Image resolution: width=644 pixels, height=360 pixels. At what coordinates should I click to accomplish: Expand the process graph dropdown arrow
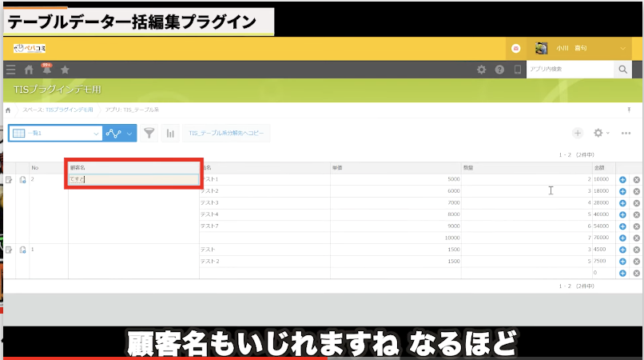pyautogui.click(x=129, y=133)
